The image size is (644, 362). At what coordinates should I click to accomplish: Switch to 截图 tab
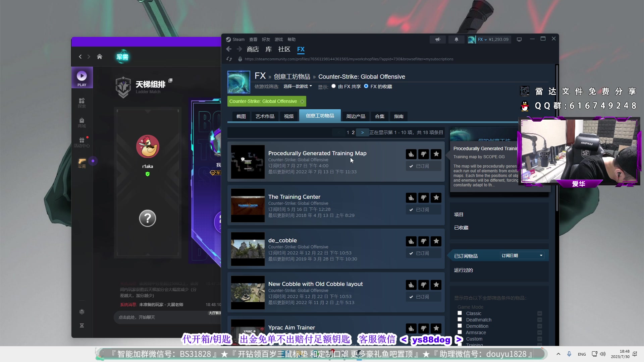[x=241, y=116]
